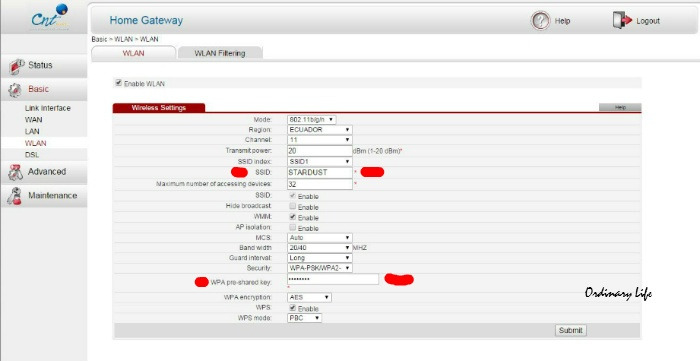Click the Help text link in header
Viewport: 700px width, 361px height.
(562, 21)
